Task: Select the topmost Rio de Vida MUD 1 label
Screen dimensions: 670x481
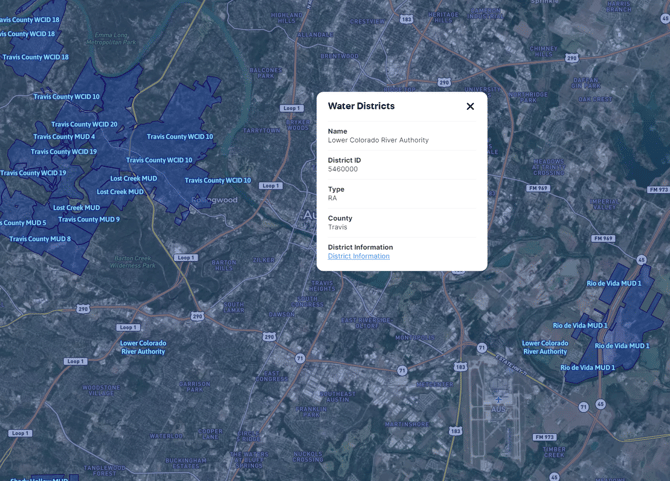Action: (x=613, y=284)
